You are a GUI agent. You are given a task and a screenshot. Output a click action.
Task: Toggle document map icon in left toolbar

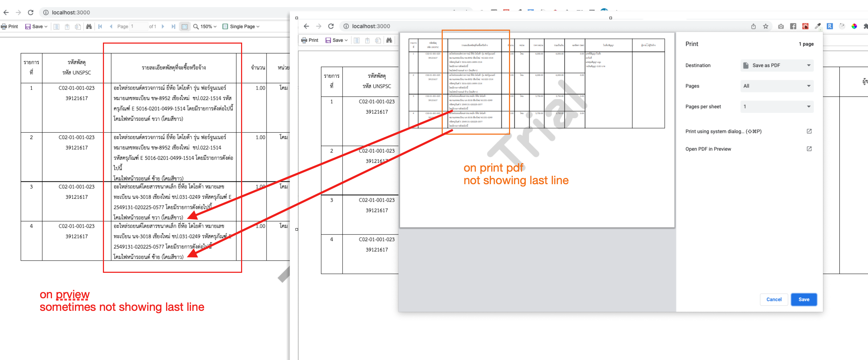click(x=57, y=27)
